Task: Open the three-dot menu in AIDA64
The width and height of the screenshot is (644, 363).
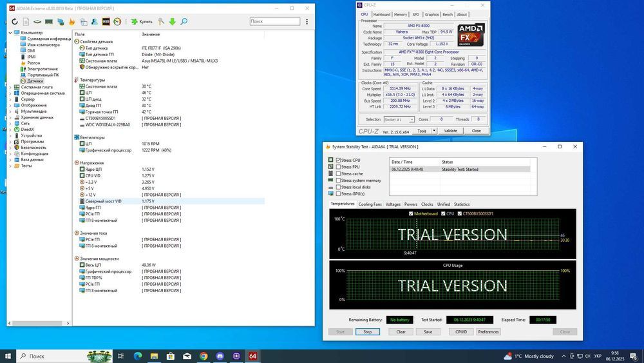Action: coord(307,22)
